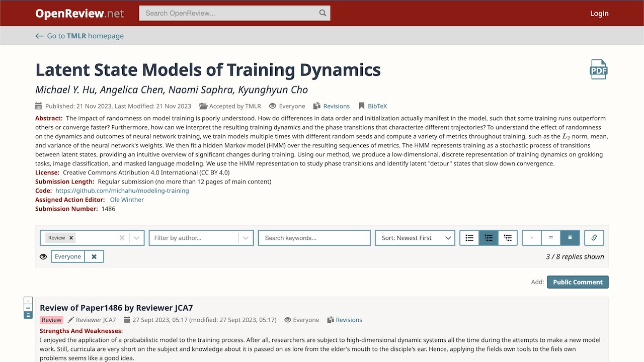The width and height of the screenshot is (644, 362).
Task: Show the BibTeX citation
Action: point(377,106)
